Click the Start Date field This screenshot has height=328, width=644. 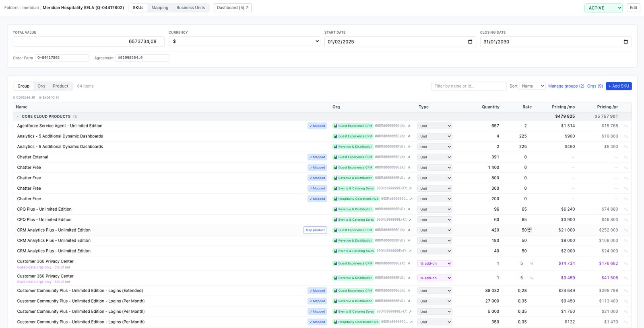click(x=400, y=42)
